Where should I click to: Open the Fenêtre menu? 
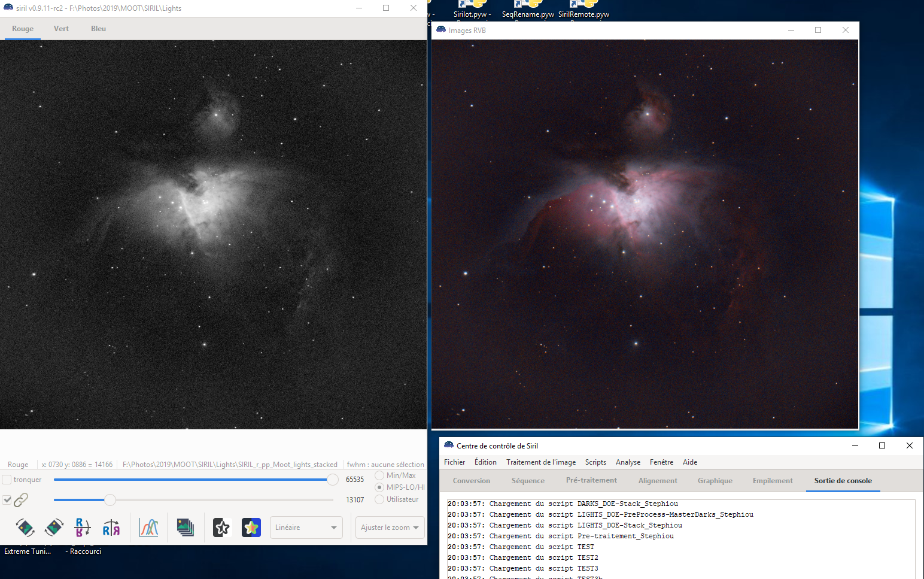coord(661,462)
